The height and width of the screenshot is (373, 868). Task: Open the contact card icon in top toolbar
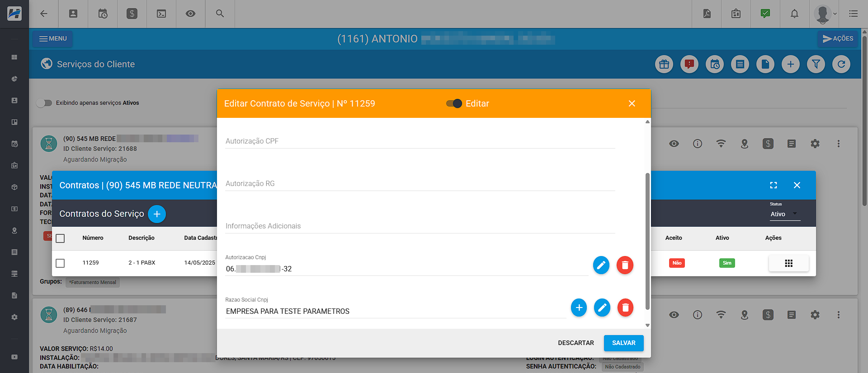coord(73,14)
